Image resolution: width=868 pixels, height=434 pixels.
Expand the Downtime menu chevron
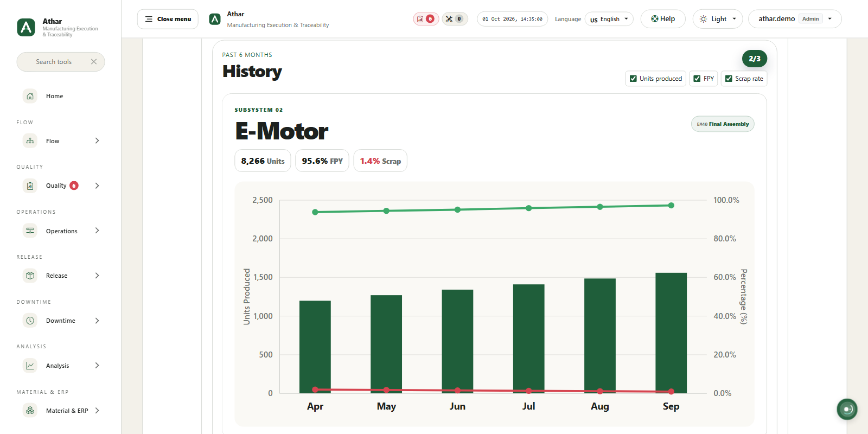pyautogui.click(x=97, y=321)
